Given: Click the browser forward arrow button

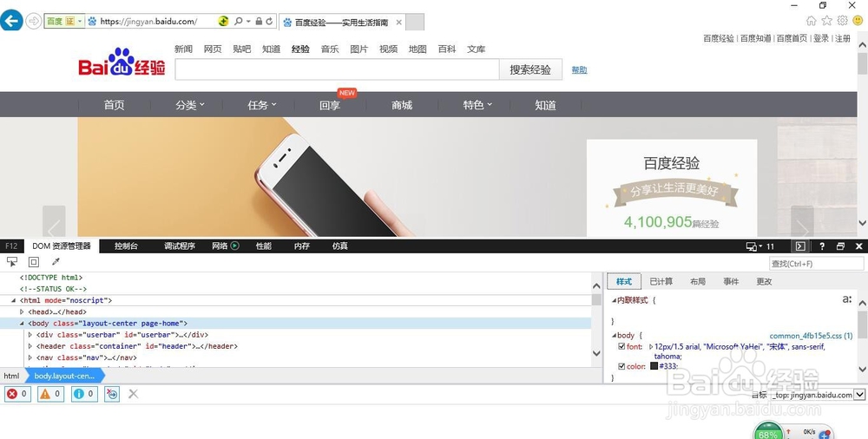Looking at the screenshot, I should click(x=34, y=22).
